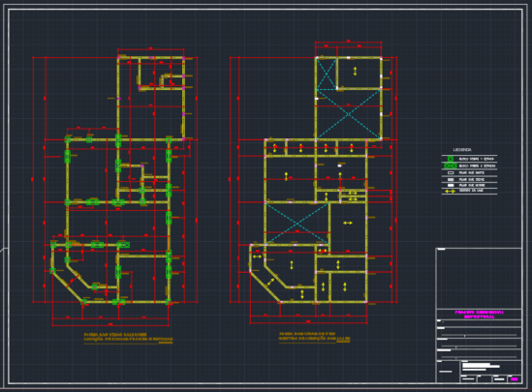Click the magenta PROJETO RESIDENCIAL ESTRUTURAL title

tap(479, 315)
